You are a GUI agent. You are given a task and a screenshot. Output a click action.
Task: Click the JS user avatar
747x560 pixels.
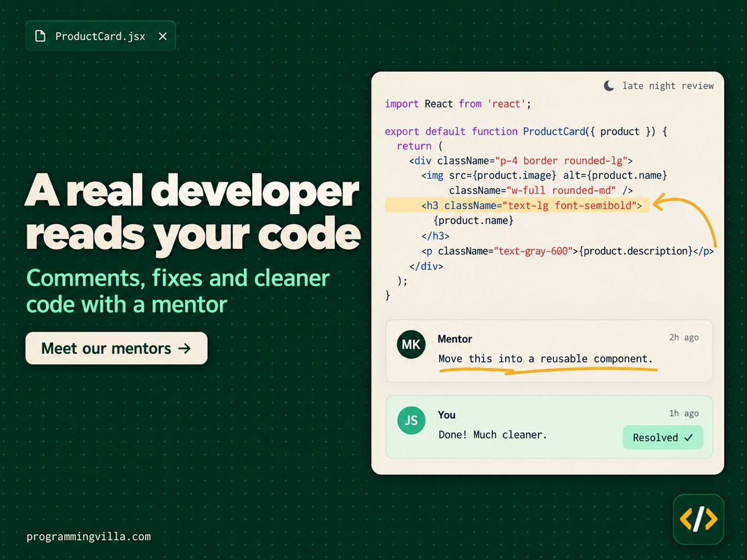(x=411, y=421)
